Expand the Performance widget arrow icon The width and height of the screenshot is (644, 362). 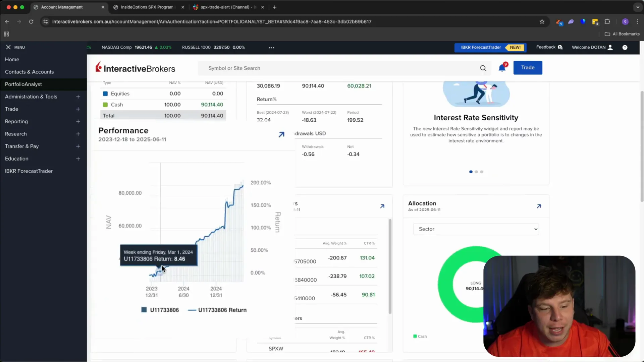pos(281,134)
